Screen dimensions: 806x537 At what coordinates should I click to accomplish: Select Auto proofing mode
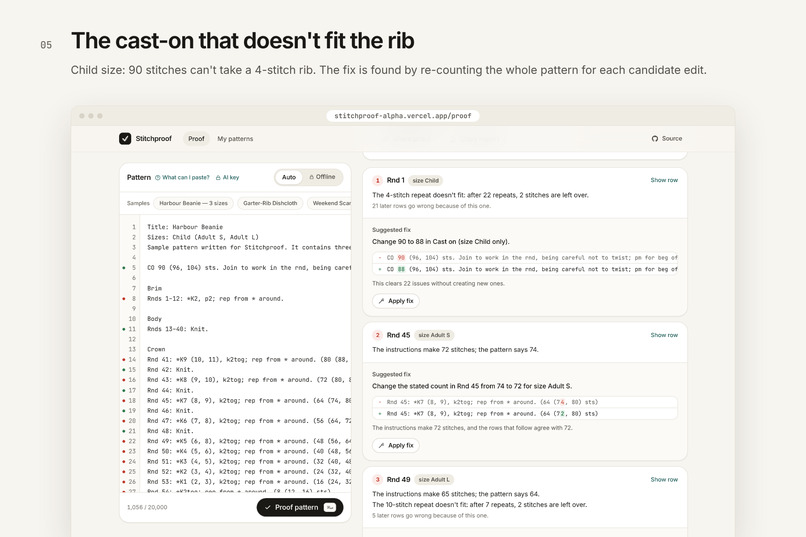pyautogui.click(x=289, y=177)
